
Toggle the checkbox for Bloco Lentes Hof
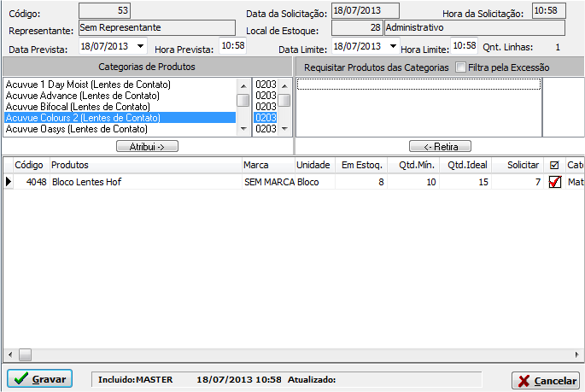click(x=555, y=182)
